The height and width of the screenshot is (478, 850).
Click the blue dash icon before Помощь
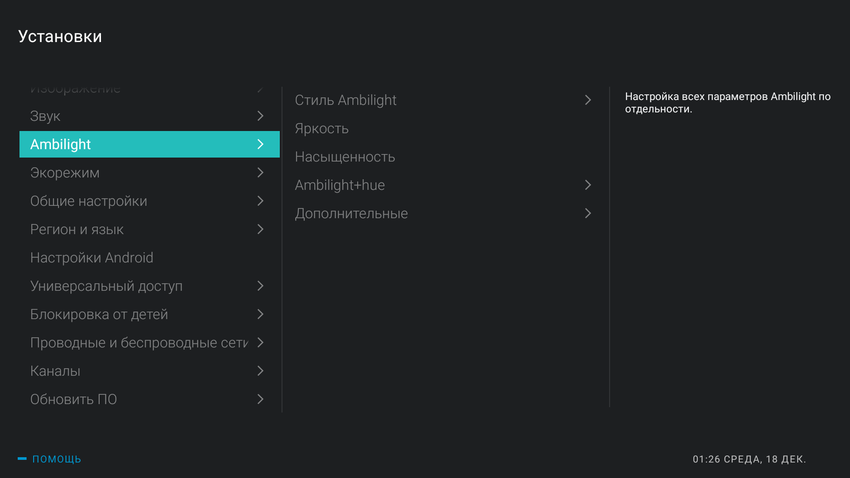pyautogui.click(x=22, y=459)
